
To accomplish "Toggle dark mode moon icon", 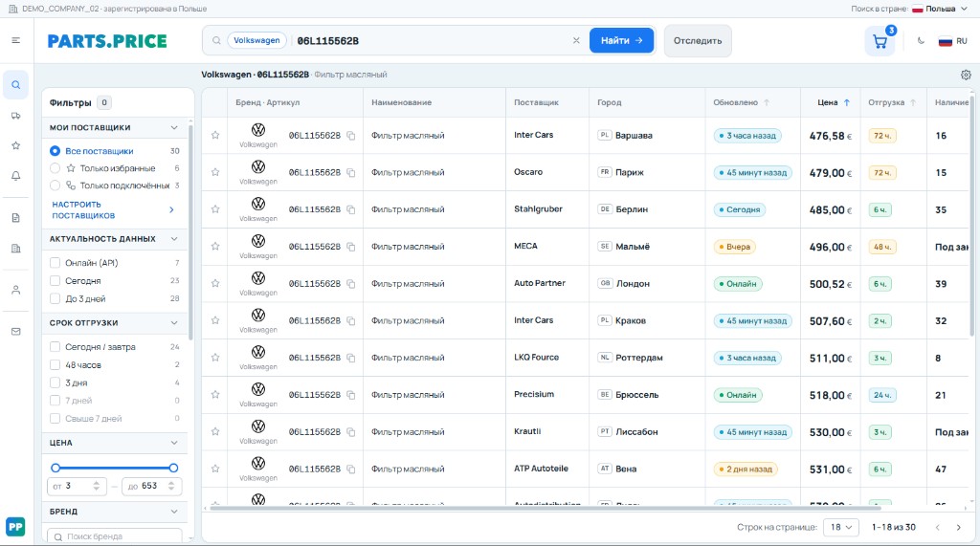I will pos(921,40).
